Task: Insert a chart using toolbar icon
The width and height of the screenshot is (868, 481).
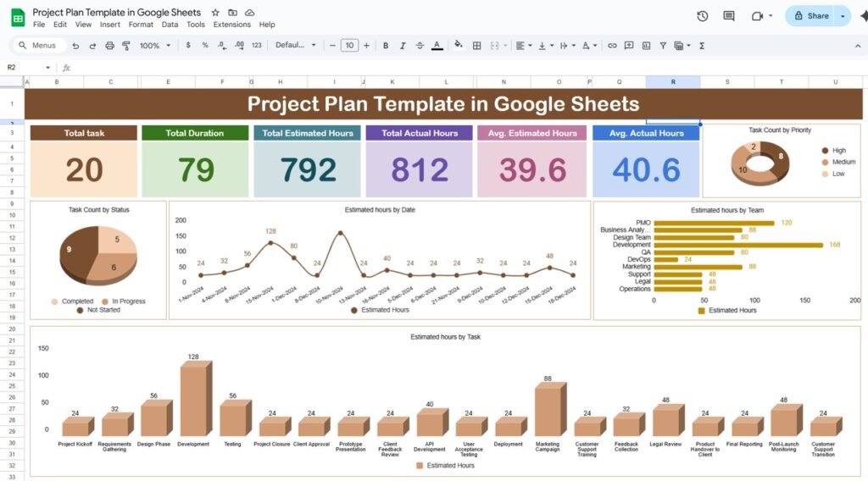Action: pyautogui.click(x=646, y=46)
